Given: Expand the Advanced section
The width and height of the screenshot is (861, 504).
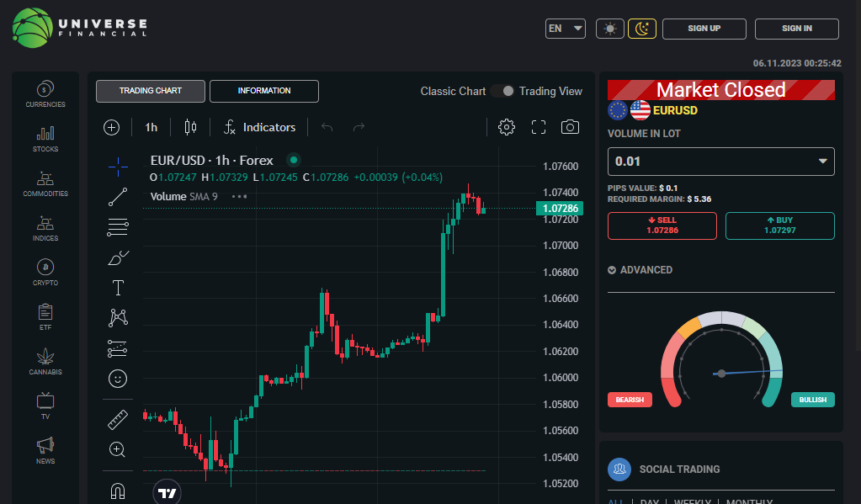Looking at the screenshot, I should pos(640,270).
